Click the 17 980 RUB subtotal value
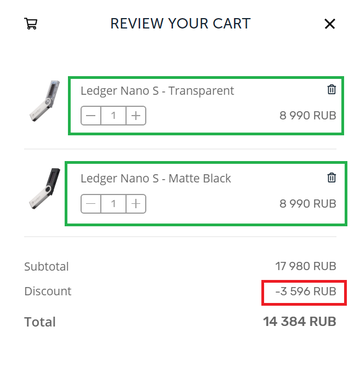Image resolution: width=360 pixels, height=372 pixels. [306, 266]
